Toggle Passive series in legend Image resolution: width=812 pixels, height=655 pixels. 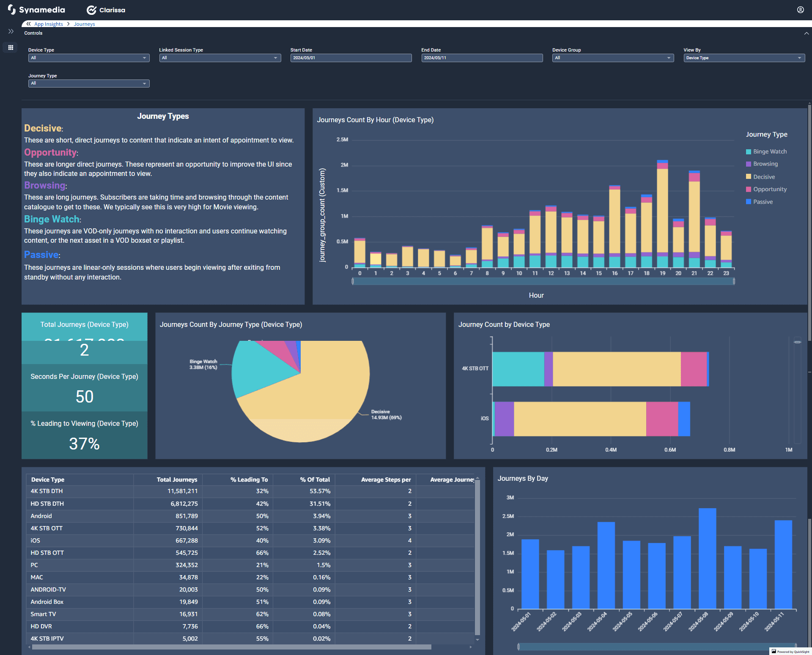coord(763,202)
